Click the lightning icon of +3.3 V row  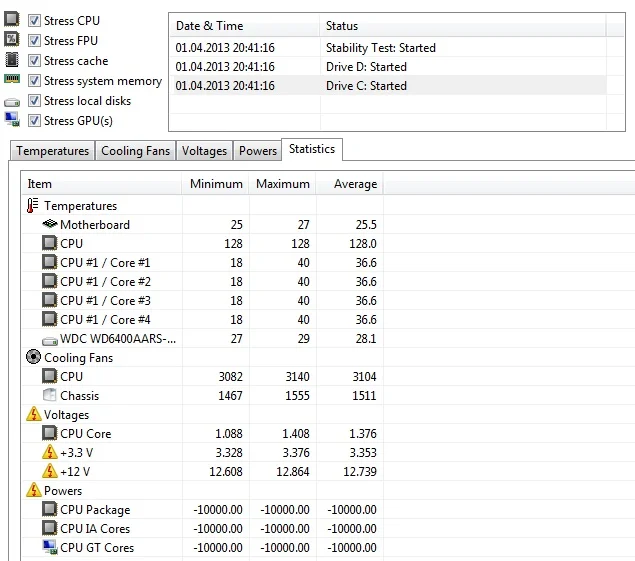point(50,452)
